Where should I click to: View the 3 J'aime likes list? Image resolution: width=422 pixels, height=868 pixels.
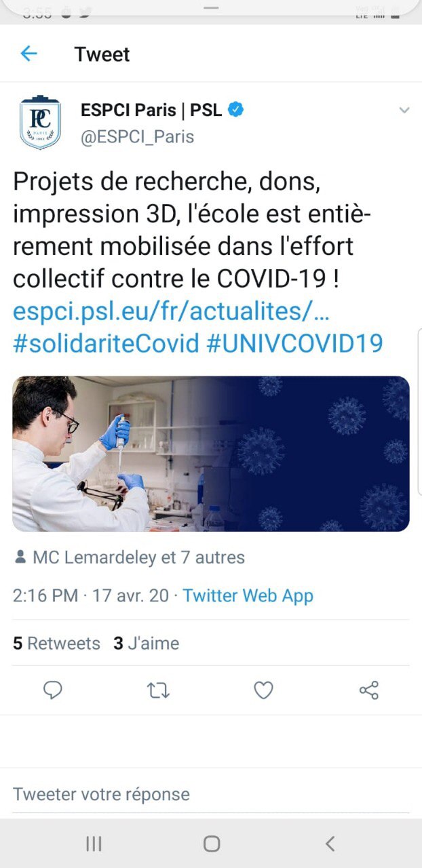(x=146, y=643)
